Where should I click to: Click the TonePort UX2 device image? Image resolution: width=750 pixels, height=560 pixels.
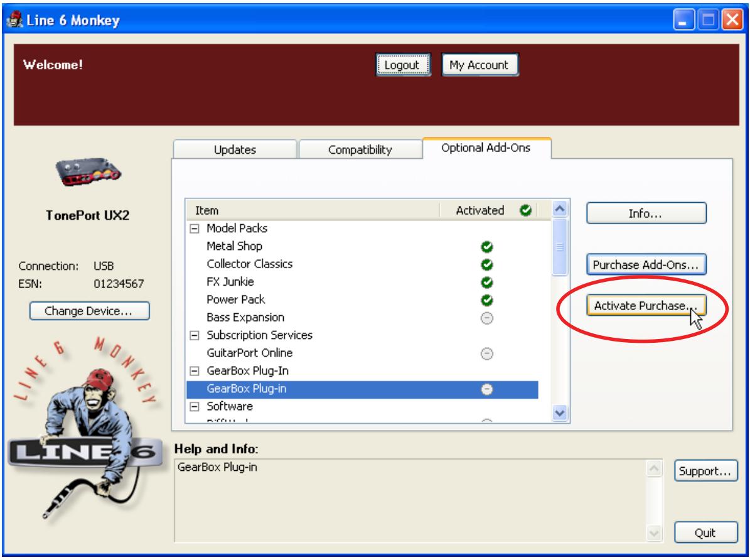pos(88,172)
